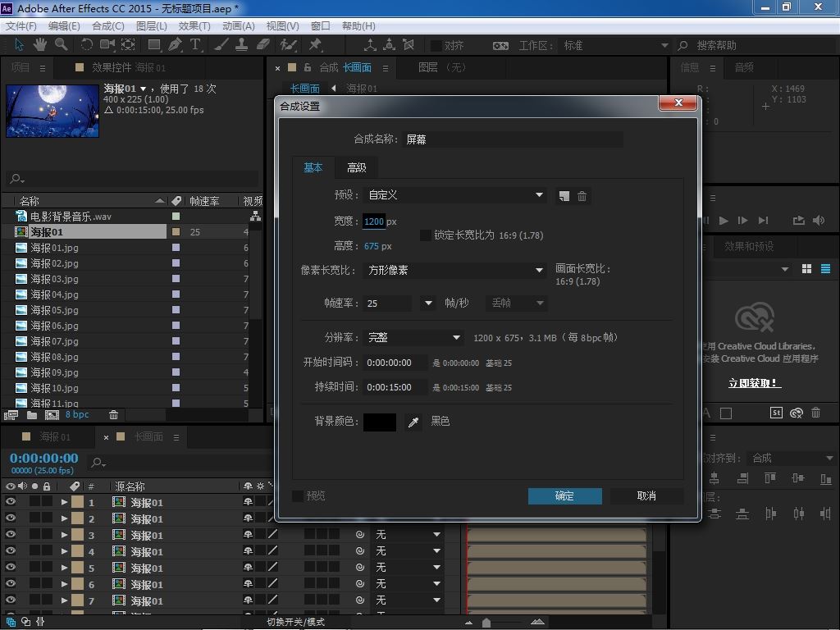
Task: Delete preset trash icon in dialog
Action: pos(582,196)
